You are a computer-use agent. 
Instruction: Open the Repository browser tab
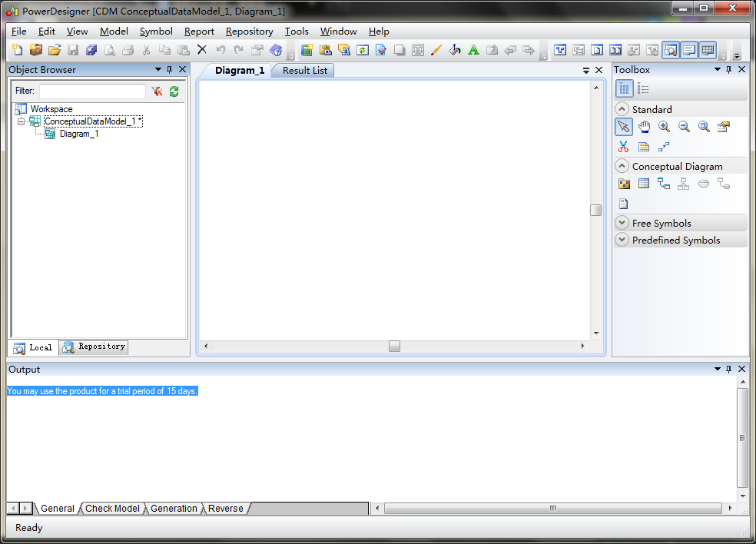94,347
